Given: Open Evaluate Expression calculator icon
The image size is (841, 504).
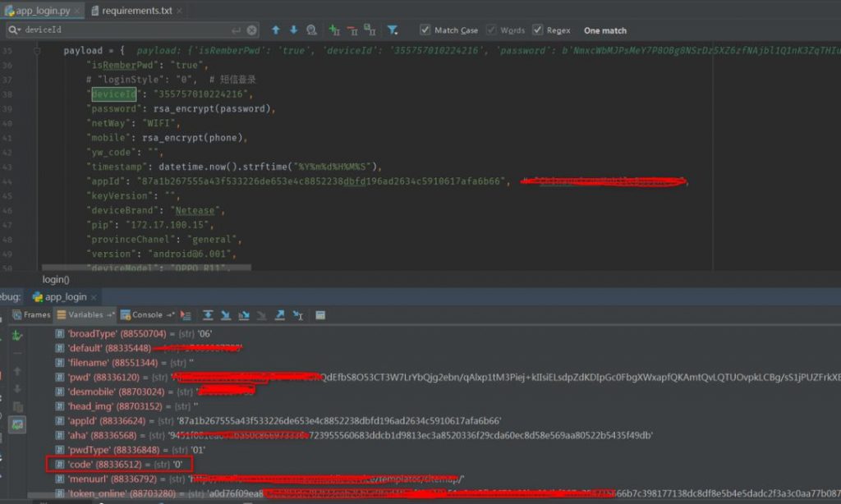Looking at the screenshot, I should (320, 315).
